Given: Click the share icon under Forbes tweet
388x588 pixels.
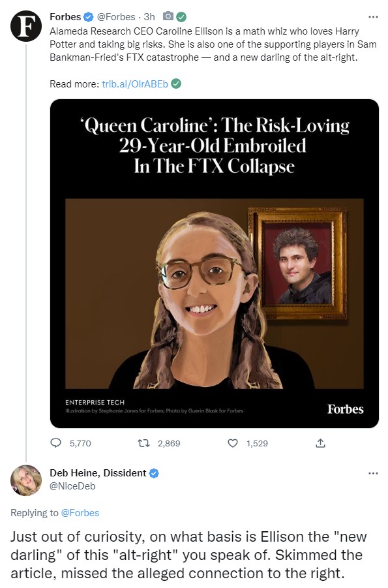Looking at the screenshot, I should pyautogui.click(x=321, y=443).
